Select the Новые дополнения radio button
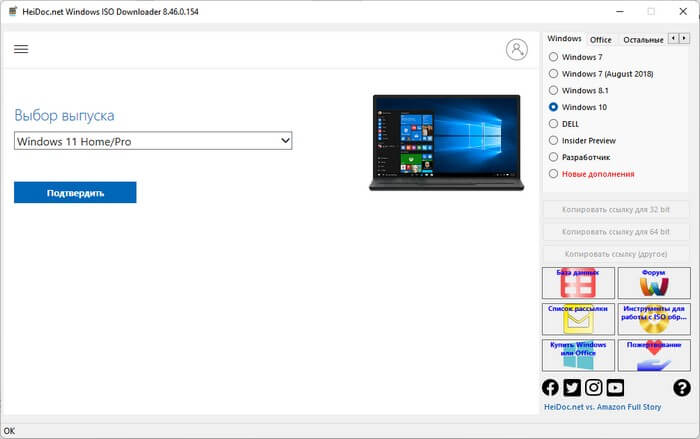 pos(554,174)
